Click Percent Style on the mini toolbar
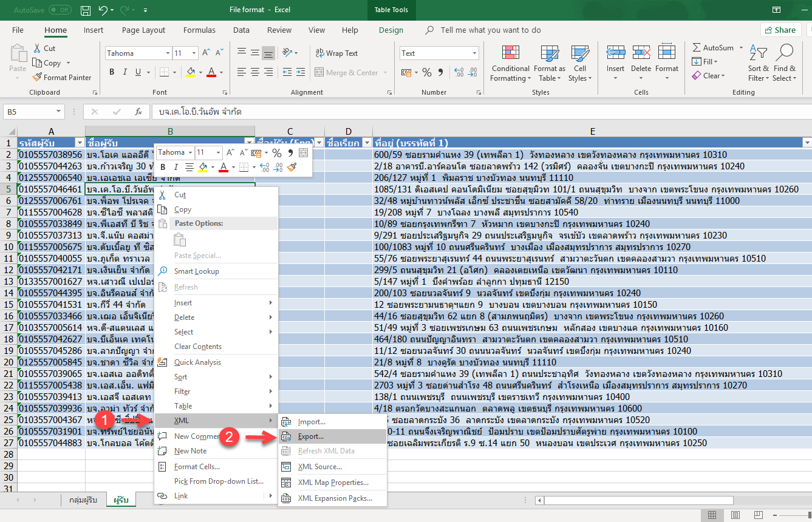Image resolution: width=812 pixels, height=522 pixels. point(276,153)
